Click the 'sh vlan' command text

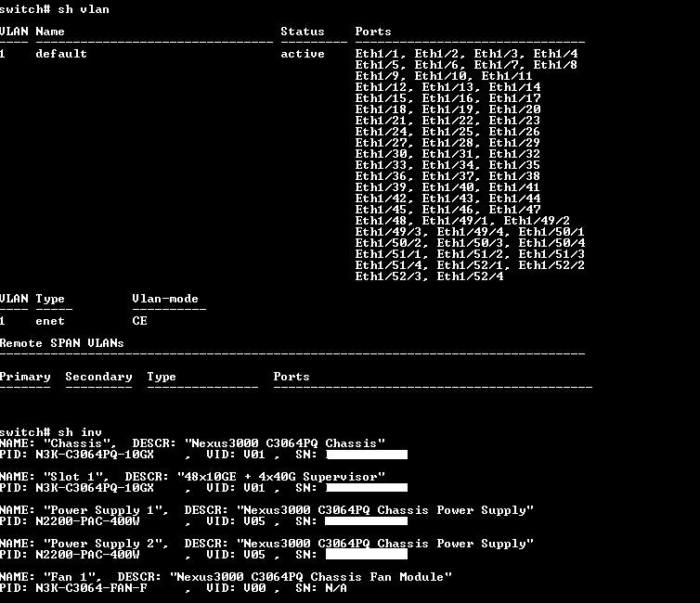coord(84,9)
